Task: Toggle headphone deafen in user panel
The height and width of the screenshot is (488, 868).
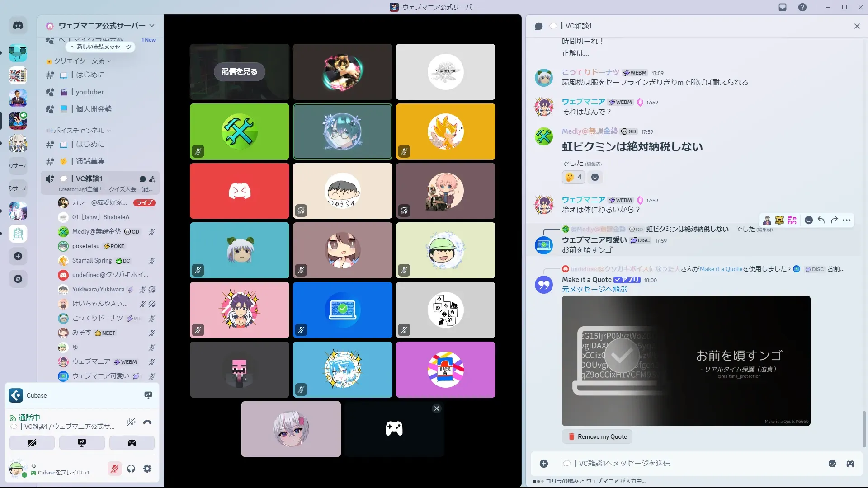Action: (131, 469)
